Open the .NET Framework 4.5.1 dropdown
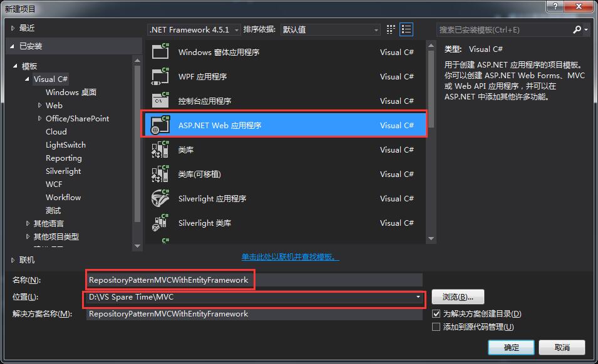598x364 pixels. coord(193,29)
